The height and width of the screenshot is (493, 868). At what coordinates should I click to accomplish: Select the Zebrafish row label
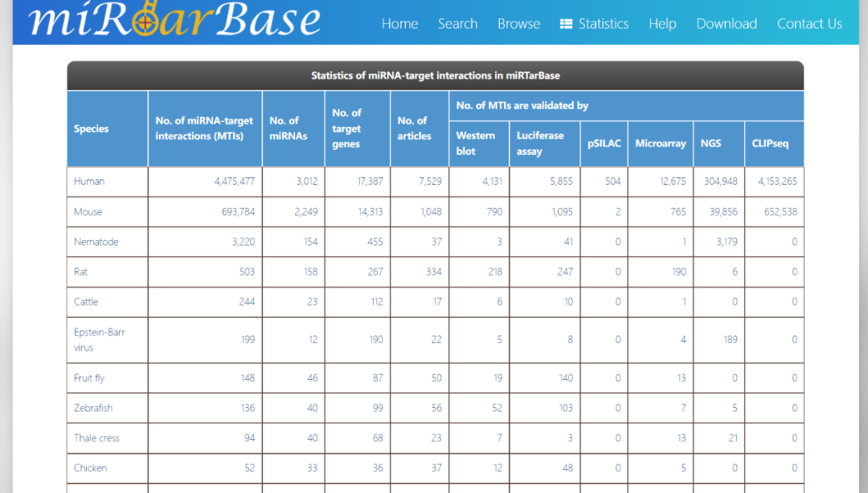click(x=93, y=408)
